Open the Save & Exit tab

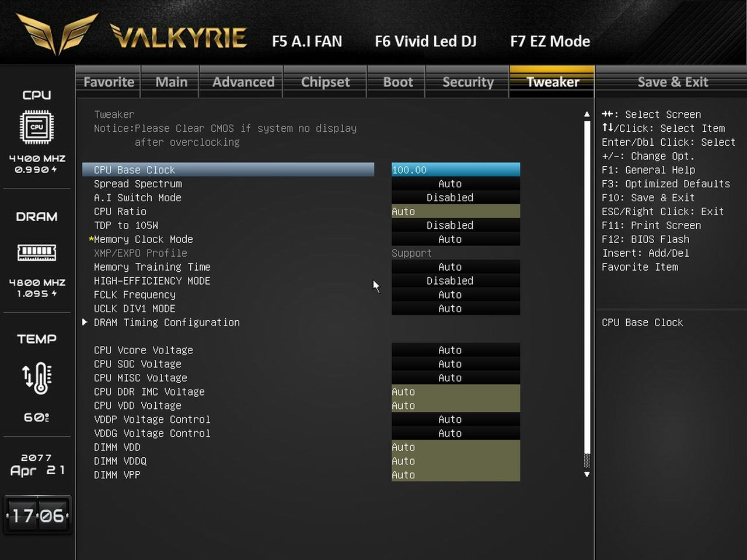[672, 82]
